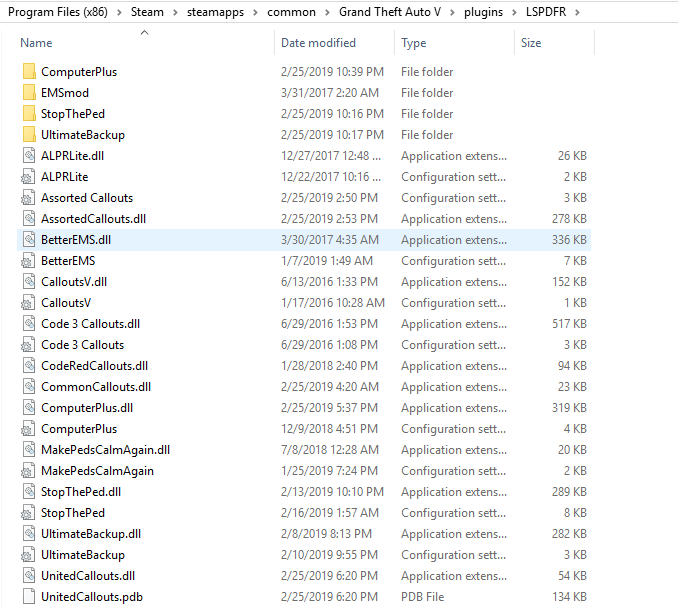Expand the chevron after LSPDFR breadcrumb

pos(577,13)
